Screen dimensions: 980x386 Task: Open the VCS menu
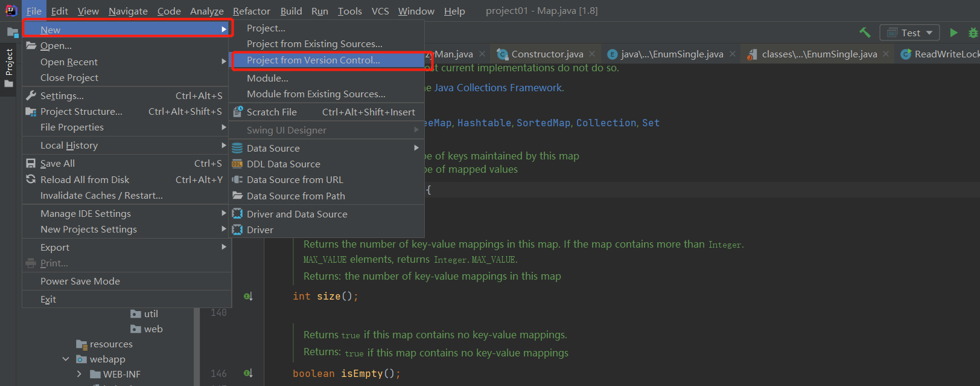tap(380, 11)
